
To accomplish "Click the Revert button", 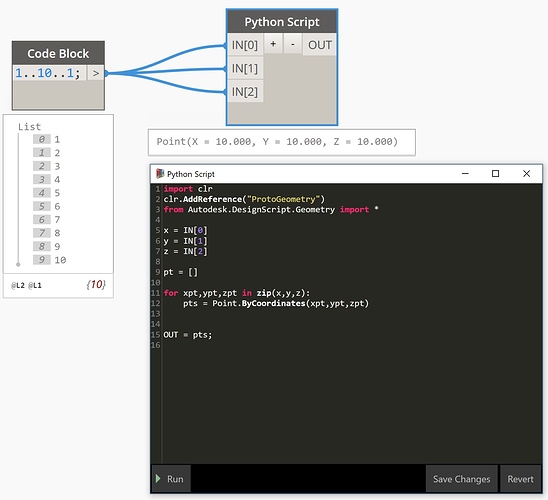I will click(520, 479).
